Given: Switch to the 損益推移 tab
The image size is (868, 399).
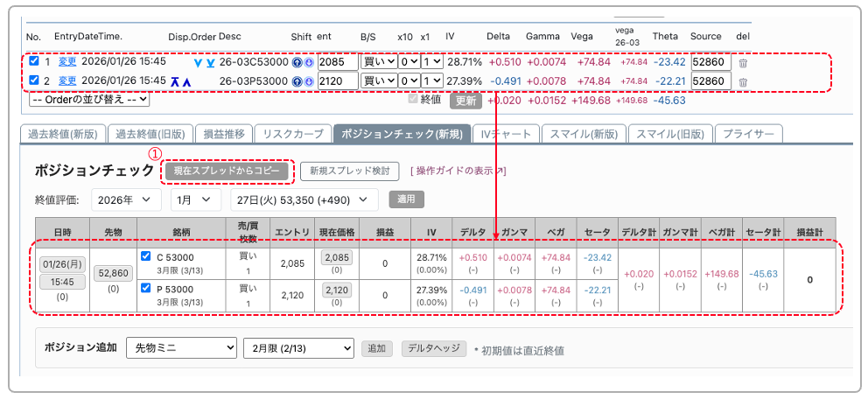Looking at the screenshot, I should coord(224,134).
